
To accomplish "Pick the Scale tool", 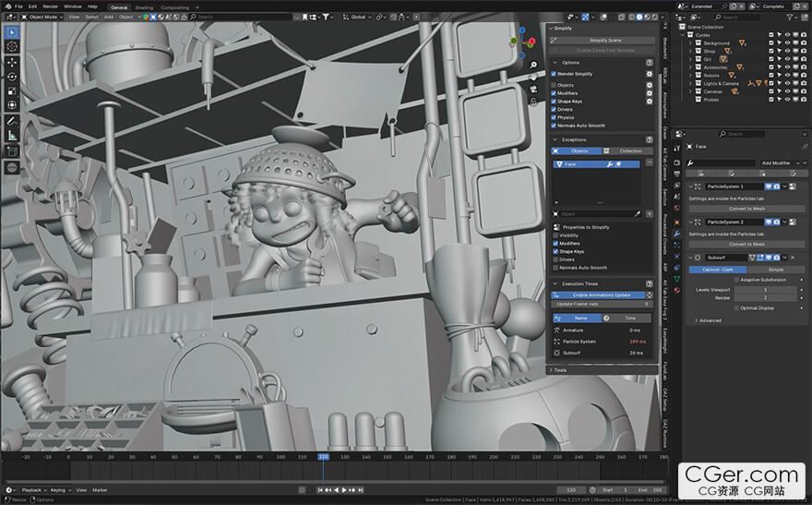I will click(12, 91).
